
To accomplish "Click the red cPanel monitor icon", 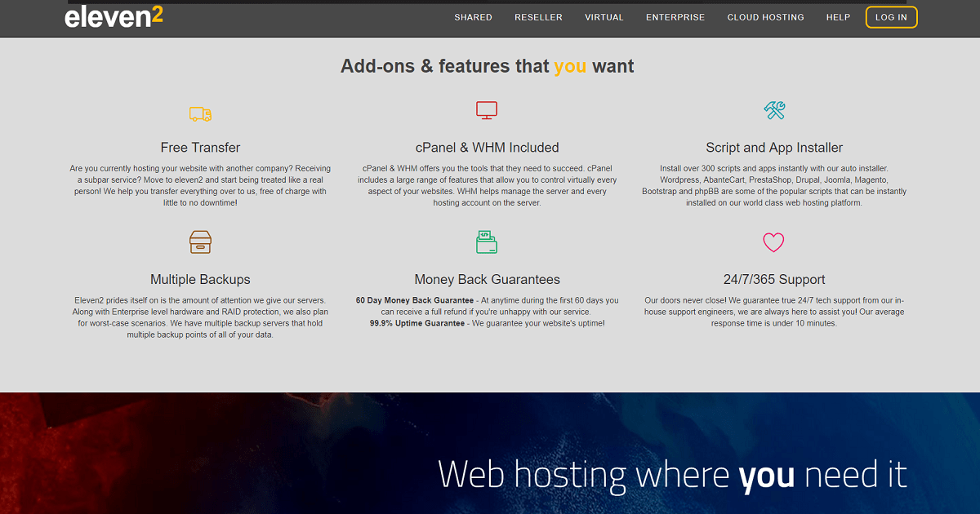I will click(487, 110).
